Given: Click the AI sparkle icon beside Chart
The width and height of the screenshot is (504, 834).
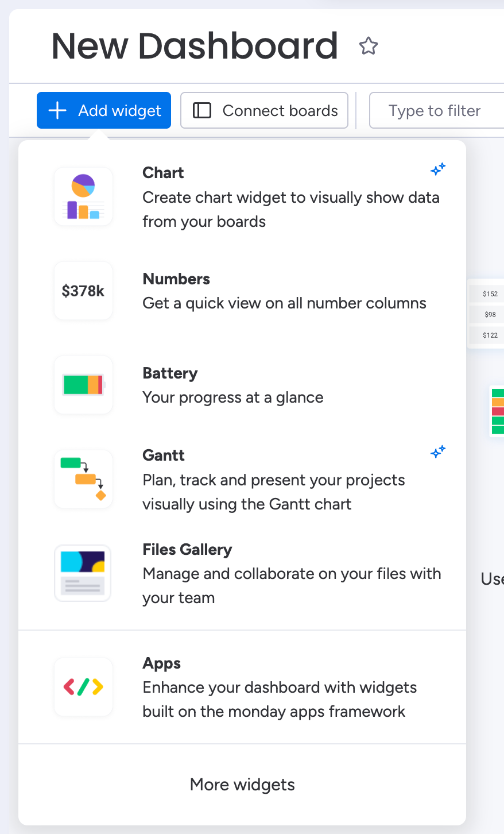Looking at the screenshot, I should click(438, 169).
